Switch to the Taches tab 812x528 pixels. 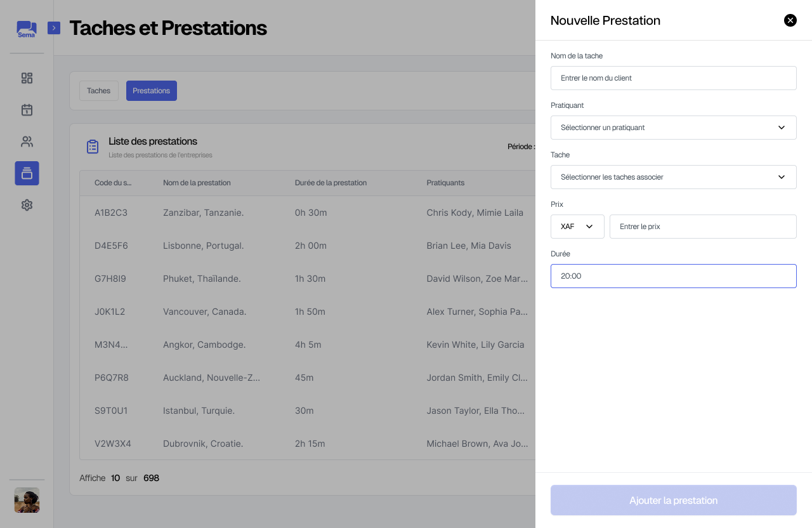(98, 91)
